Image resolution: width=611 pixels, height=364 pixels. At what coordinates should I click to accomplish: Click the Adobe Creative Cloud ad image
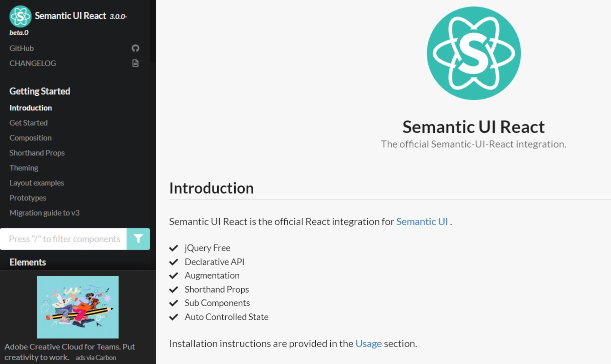[78, 306]
